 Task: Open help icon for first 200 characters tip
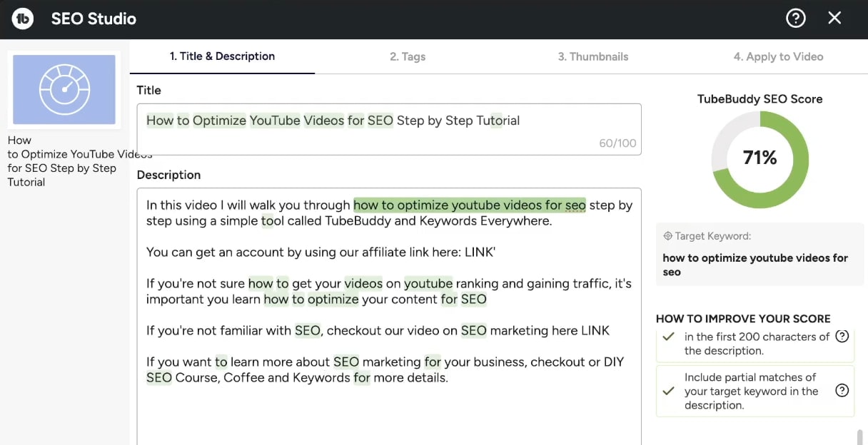point(842,337)
